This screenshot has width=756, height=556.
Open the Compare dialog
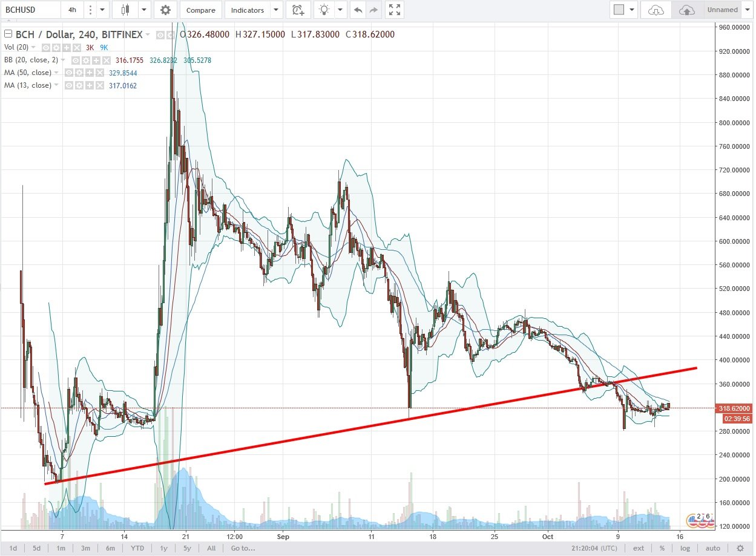pyautogui.click(x=200, y=10)
